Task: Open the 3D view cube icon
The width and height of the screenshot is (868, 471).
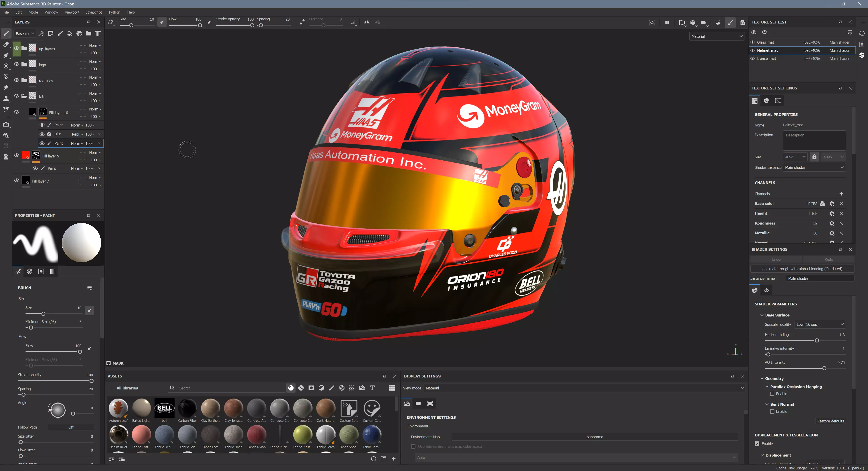Action: tap(693, 23)
